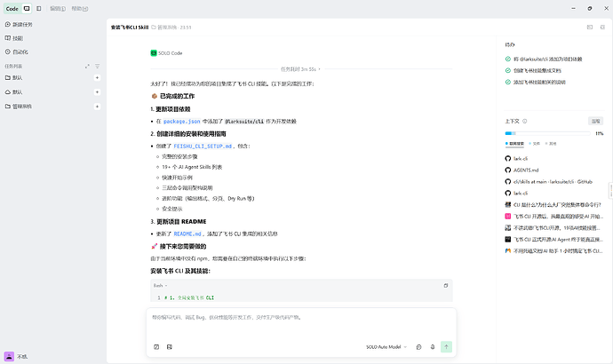
Task: Open the source row with the pink icon
Action: (554, 216)
